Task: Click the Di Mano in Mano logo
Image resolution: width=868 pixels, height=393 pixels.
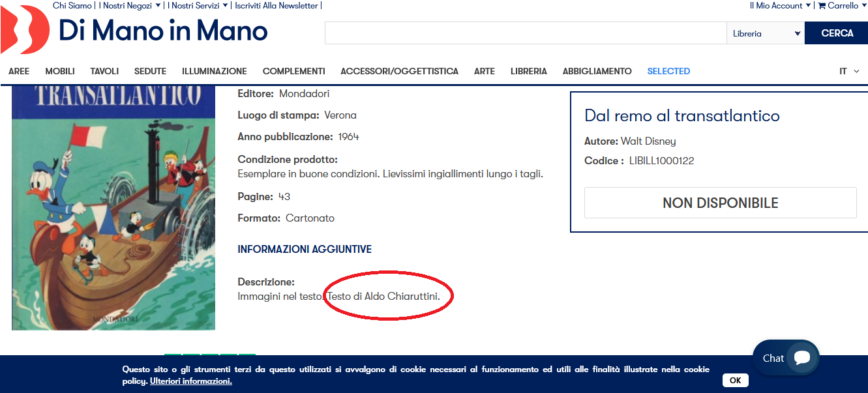Action: (134, 30)
